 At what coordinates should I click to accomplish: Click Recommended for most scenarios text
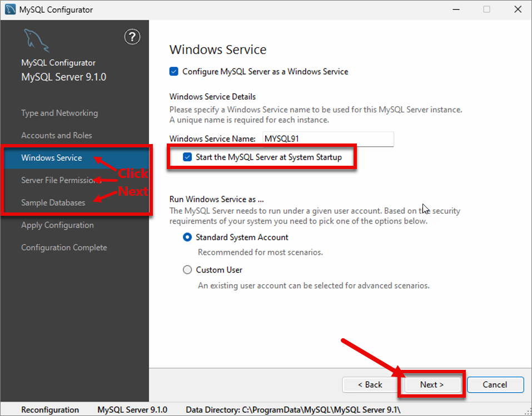[x=260, y=252]
